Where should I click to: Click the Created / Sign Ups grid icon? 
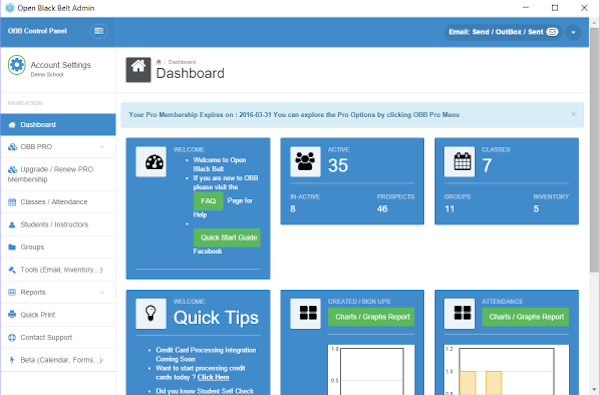(305, 314)
